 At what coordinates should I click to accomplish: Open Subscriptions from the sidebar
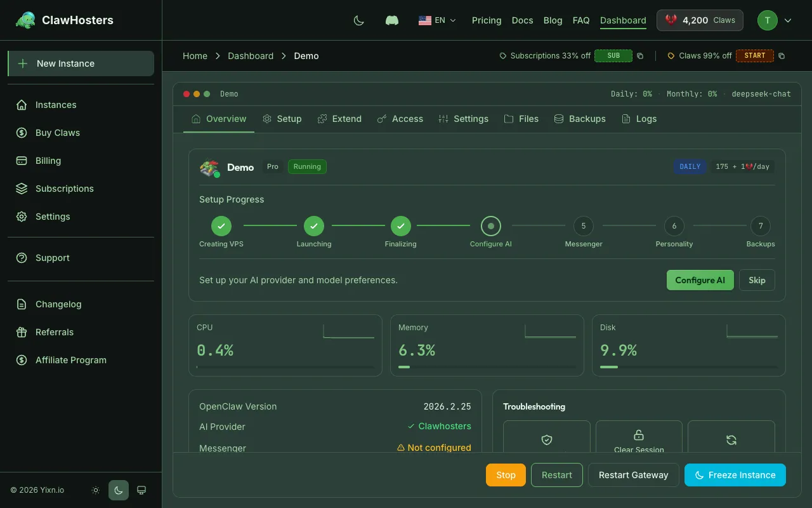click(64, 189)
